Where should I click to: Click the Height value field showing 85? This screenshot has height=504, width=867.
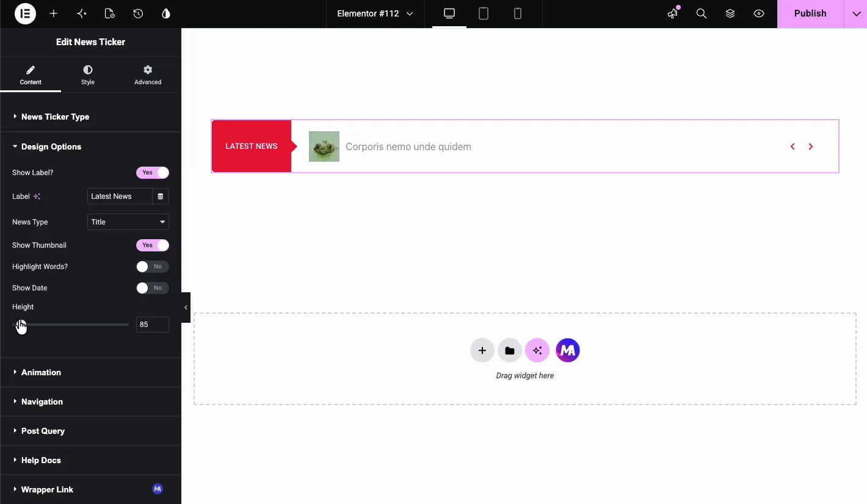[153, 325]
